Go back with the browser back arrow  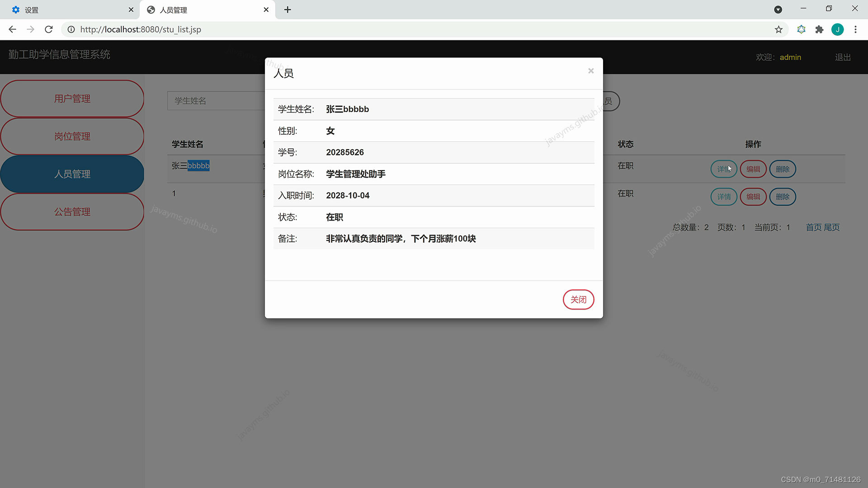(12, 29)
